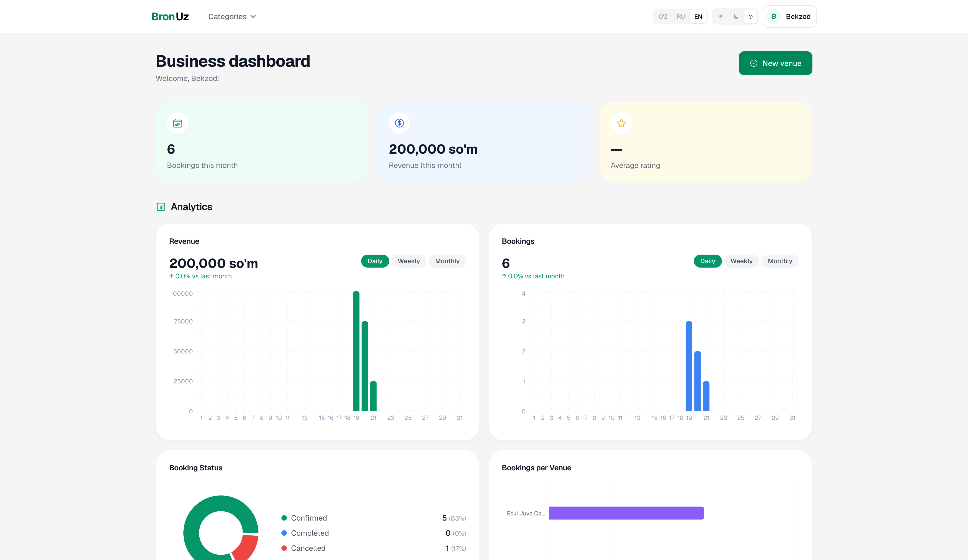Click the calendar icon on Bookings card
The width and height of the screenshot is (968, 560).
click(177, 123)
